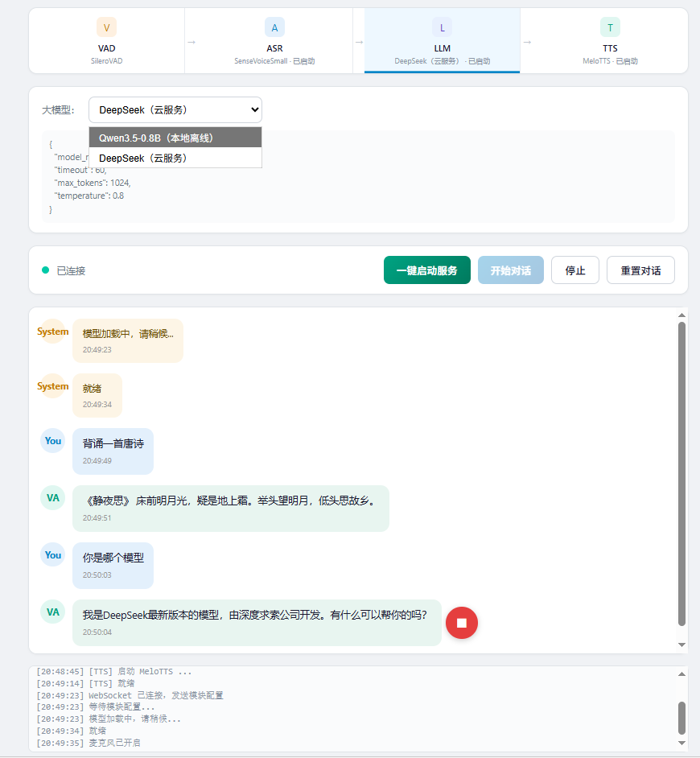The width and height of the screenshot is (700, 758).
Task: Click the TTS module T icon
Action: (x=610, y=27)
